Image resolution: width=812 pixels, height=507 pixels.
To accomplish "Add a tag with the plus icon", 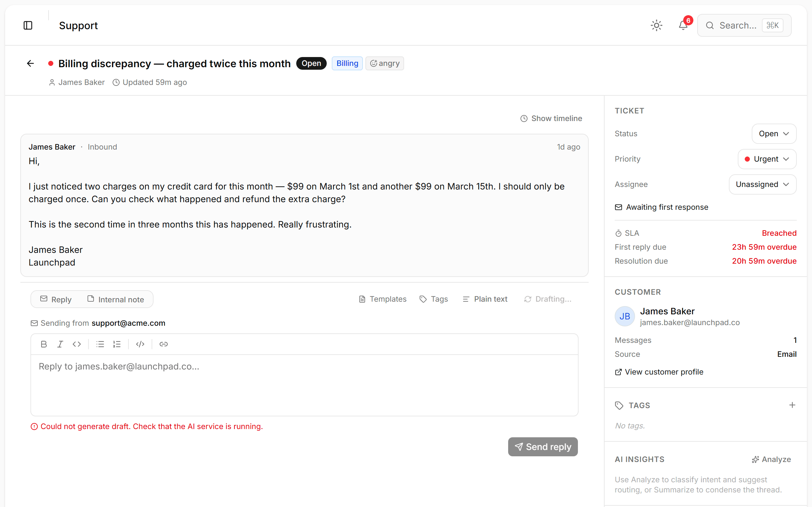I will (792, 405).
